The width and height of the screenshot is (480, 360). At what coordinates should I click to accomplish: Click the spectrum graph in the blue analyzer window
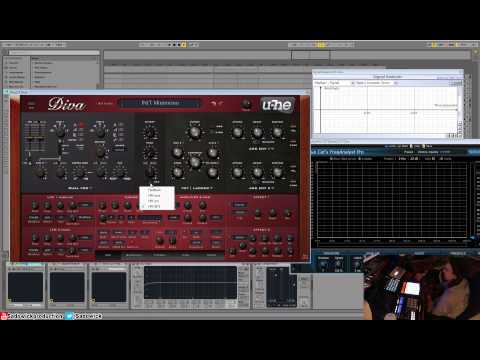point(392,200)
